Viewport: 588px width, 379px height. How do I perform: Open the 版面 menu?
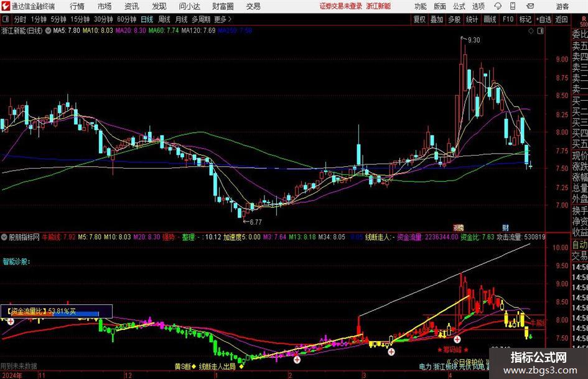(x=439, y=6)
